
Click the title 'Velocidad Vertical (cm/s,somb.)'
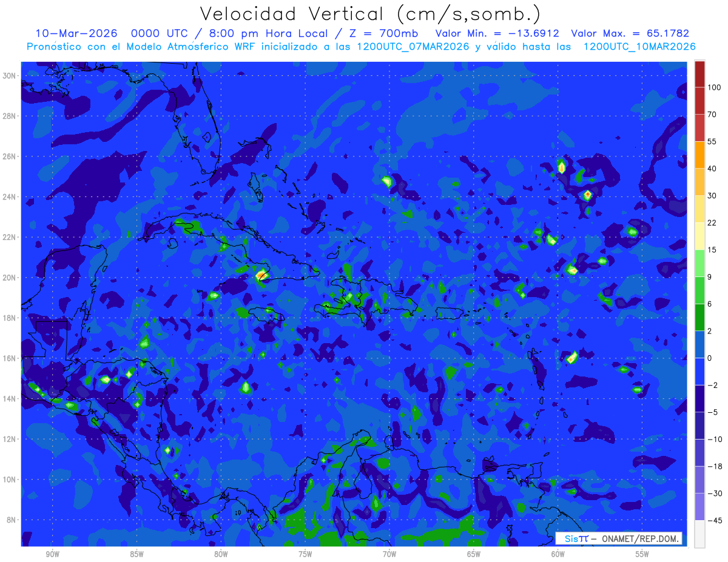coord(370,14)
